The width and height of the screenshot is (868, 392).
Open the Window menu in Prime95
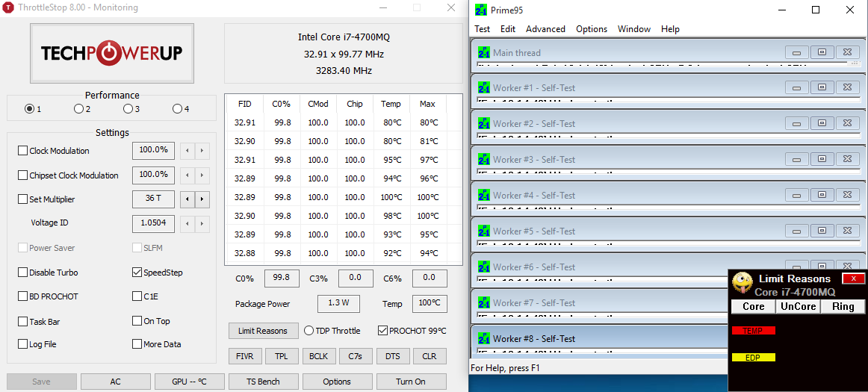(x=634, y=29)
